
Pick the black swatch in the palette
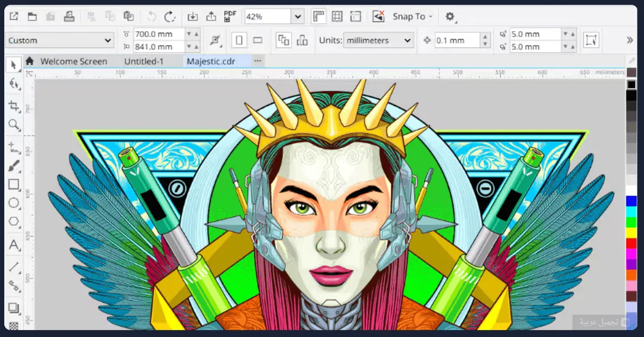[632, 95]
